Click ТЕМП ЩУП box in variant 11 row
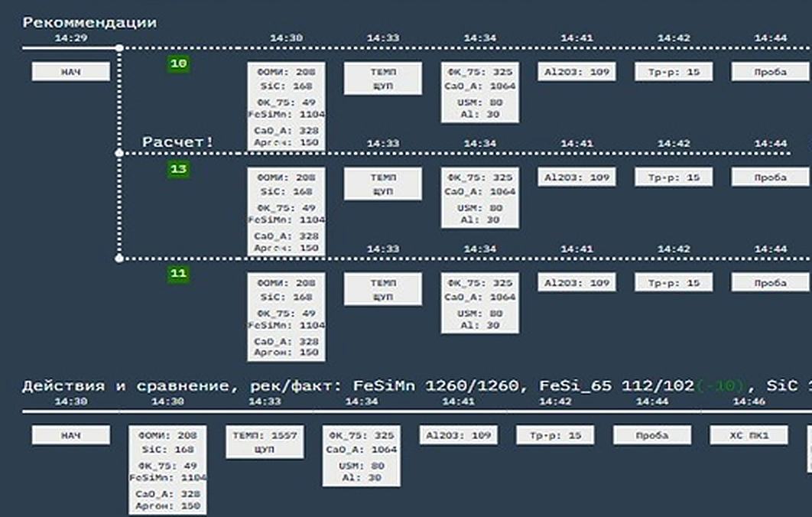 pos(383,290)
